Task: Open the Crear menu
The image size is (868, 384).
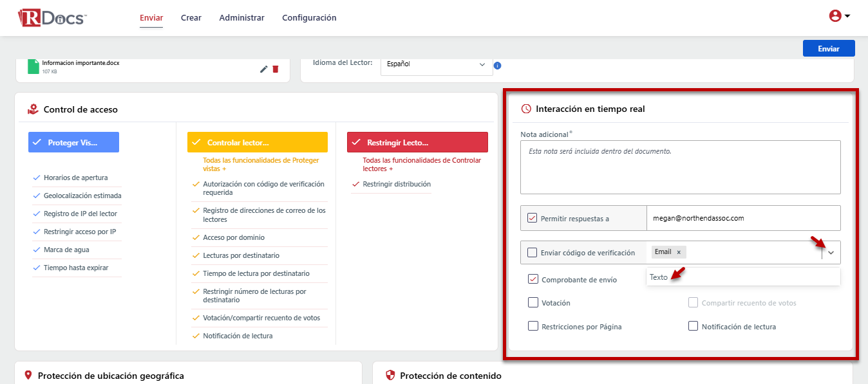Action: coord(191,18)
